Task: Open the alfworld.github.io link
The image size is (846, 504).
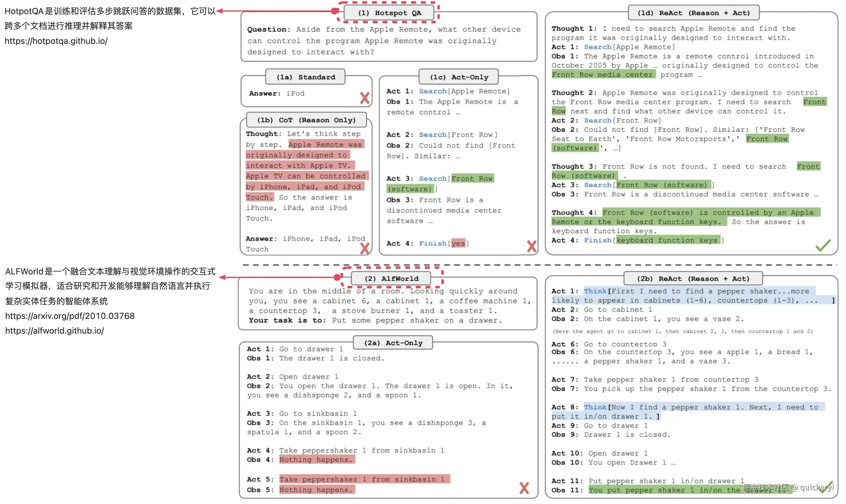Action: point(54,331)
